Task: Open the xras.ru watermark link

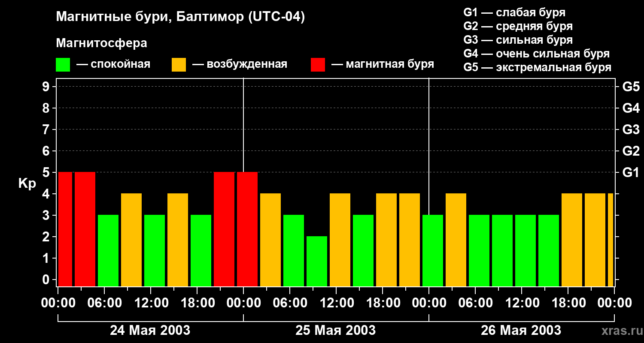Action: point(620,331)
